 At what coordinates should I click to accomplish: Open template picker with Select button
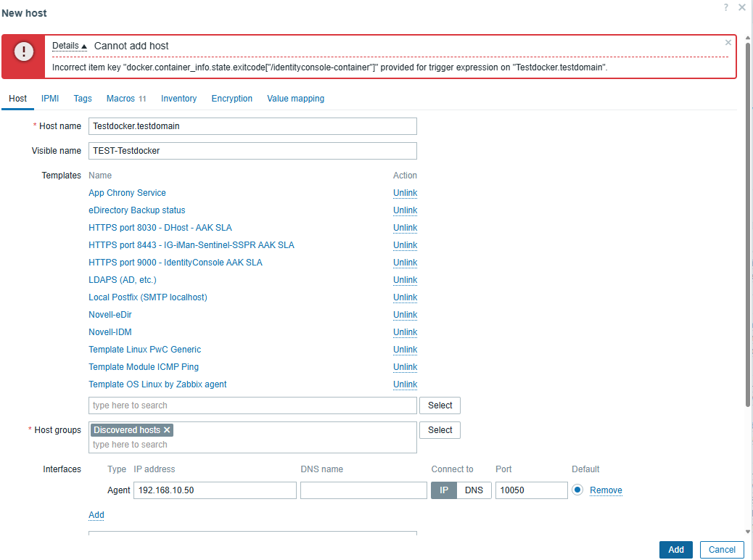point(440,405)
